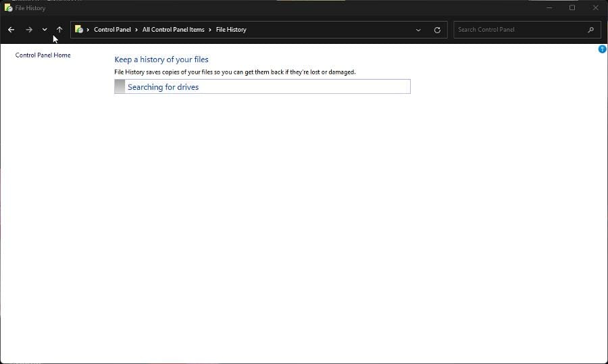Select Control Panel in the breadcrumb
This screenshot has width=608, height=364.
(112, 30)
